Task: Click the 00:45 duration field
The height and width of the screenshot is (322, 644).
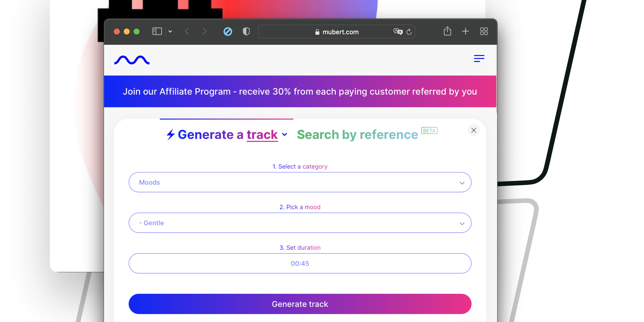Action: point(300,263)
